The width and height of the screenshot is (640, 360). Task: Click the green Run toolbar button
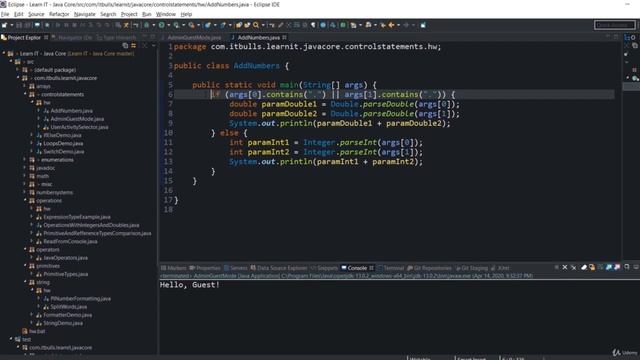[x=162, y=25]
